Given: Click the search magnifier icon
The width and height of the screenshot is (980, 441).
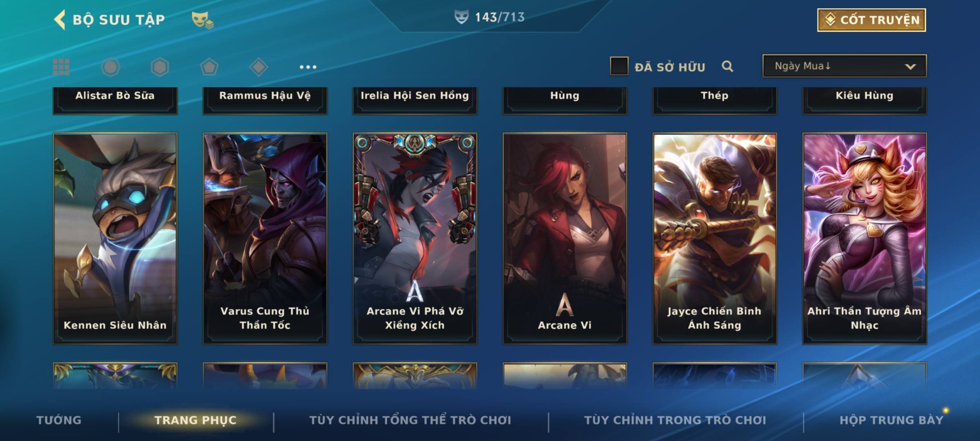Looking at the screenshot, I should (x=727, y=66).
